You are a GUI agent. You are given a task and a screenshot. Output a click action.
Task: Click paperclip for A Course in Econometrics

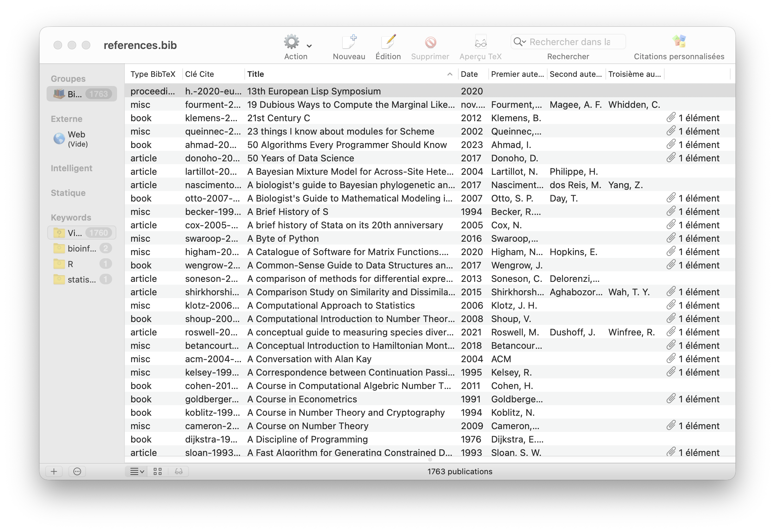coord(671,399)
